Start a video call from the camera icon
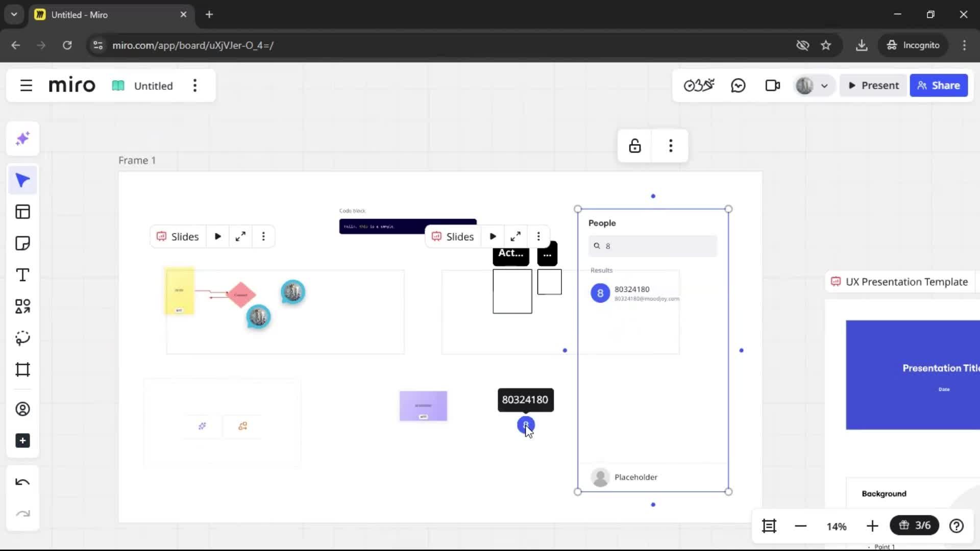The width and height of the screenshot is (980, 551). point(773,86)
